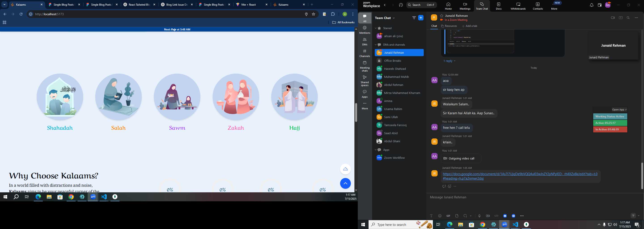Viewport: 644px width, 229px height.
Task: Open send options chevron beside send button
Action: (639, 216)
